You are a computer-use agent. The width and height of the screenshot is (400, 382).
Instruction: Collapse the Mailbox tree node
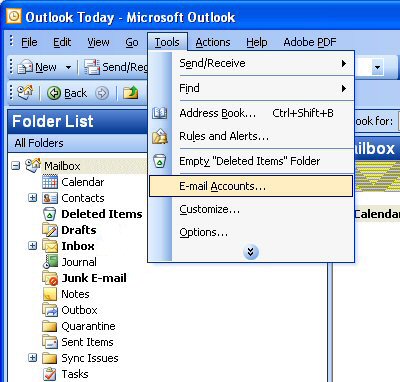pyautogui.click(x=16, y=166)
